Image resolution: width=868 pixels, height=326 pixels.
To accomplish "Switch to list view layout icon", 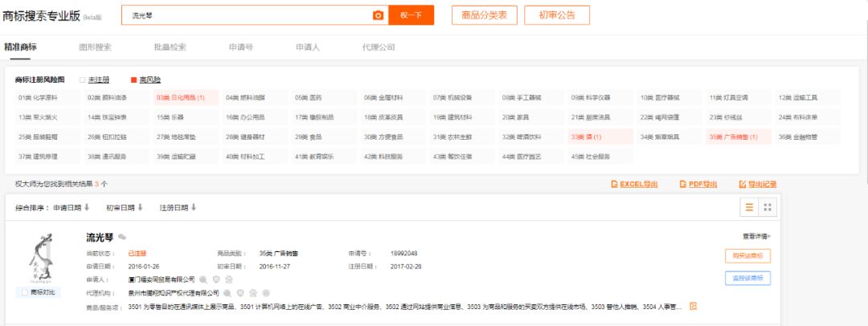I will coord(749,207).
